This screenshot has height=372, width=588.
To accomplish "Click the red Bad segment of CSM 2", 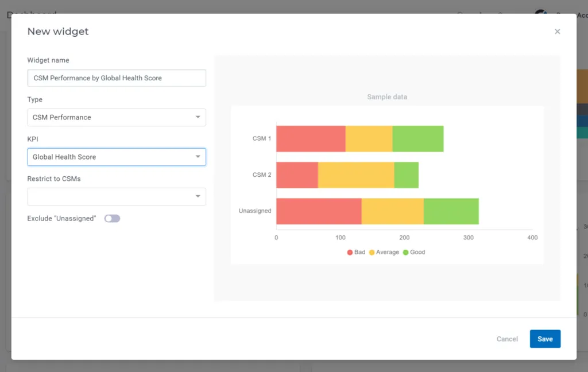I will tap(297, 175).
